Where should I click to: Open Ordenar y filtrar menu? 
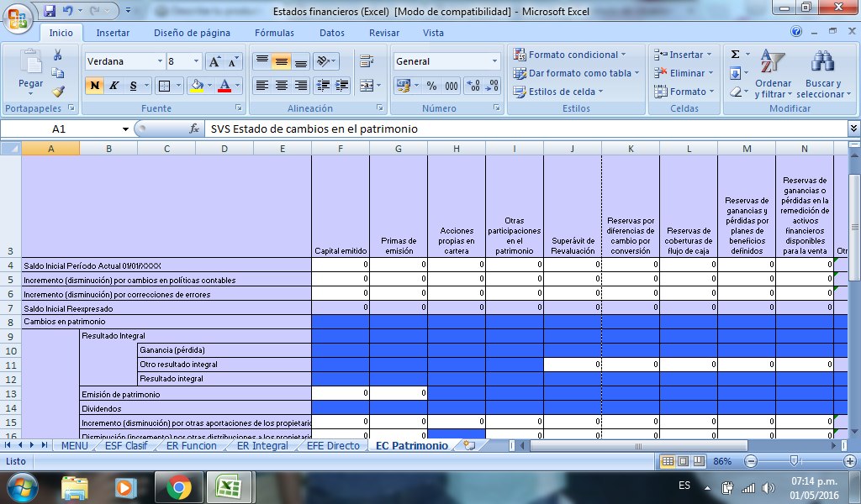(x=774, y=74)
